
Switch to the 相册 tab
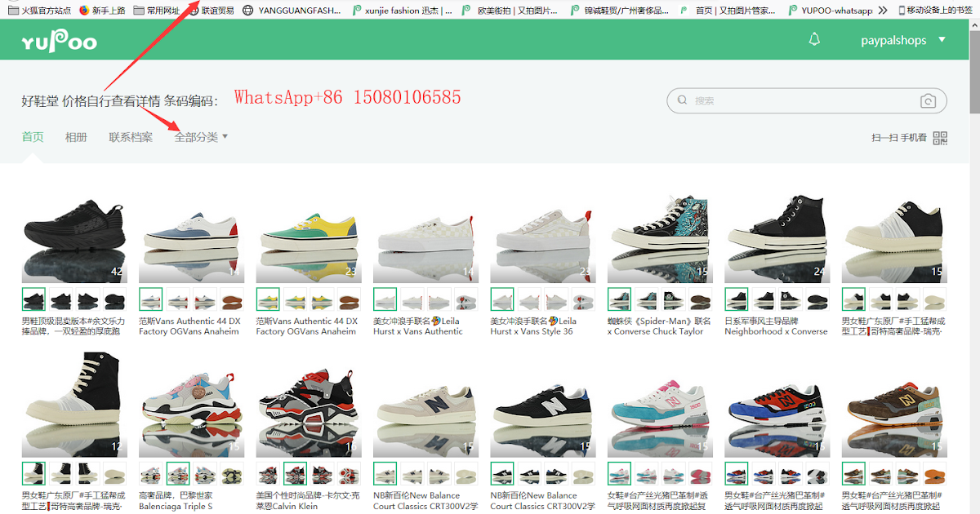pos(76,137)
